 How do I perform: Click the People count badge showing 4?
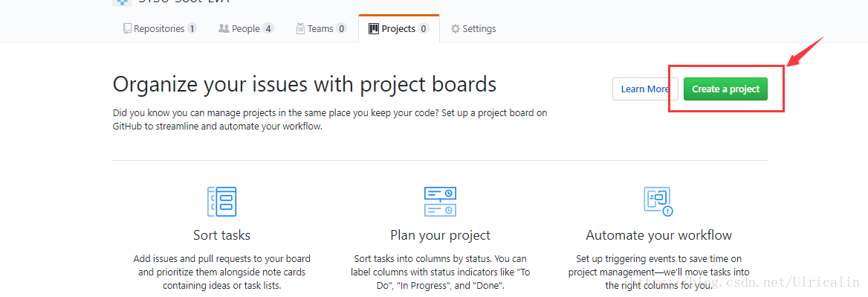[268, 28]
